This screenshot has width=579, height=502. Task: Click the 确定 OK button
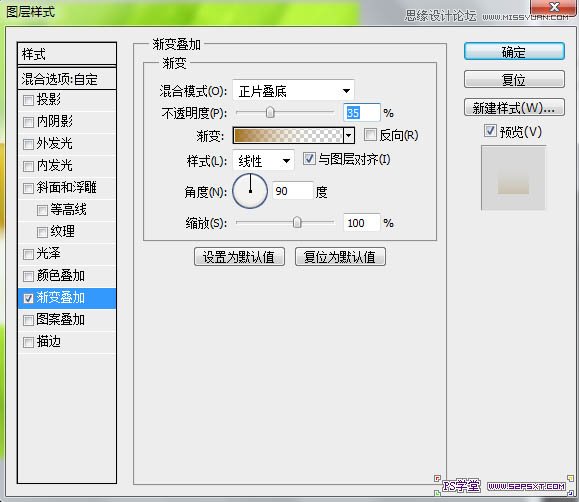[x=514, y=51]
